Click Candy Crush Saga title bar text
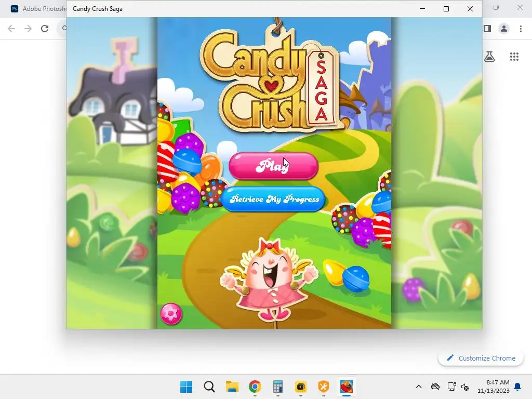Viewport: 532px width, 399px height. (x=98, y=9)
